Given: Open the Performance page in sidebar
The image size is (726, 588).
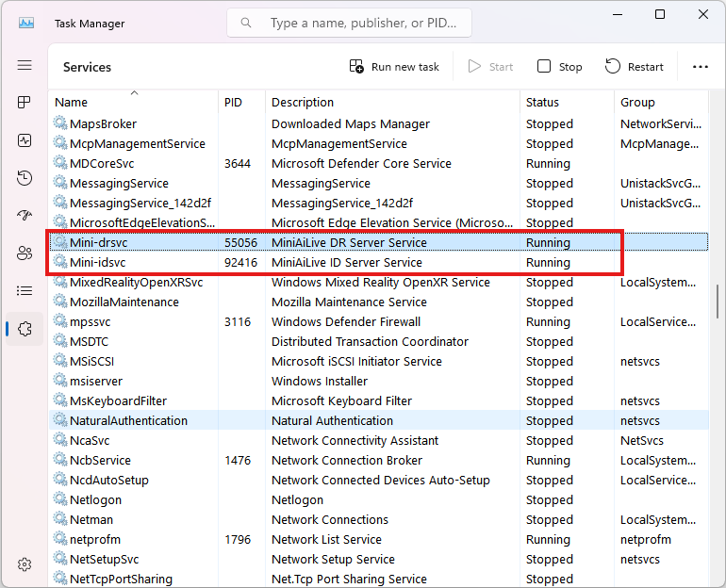Looking at the screenshot, I should [25, 140].
